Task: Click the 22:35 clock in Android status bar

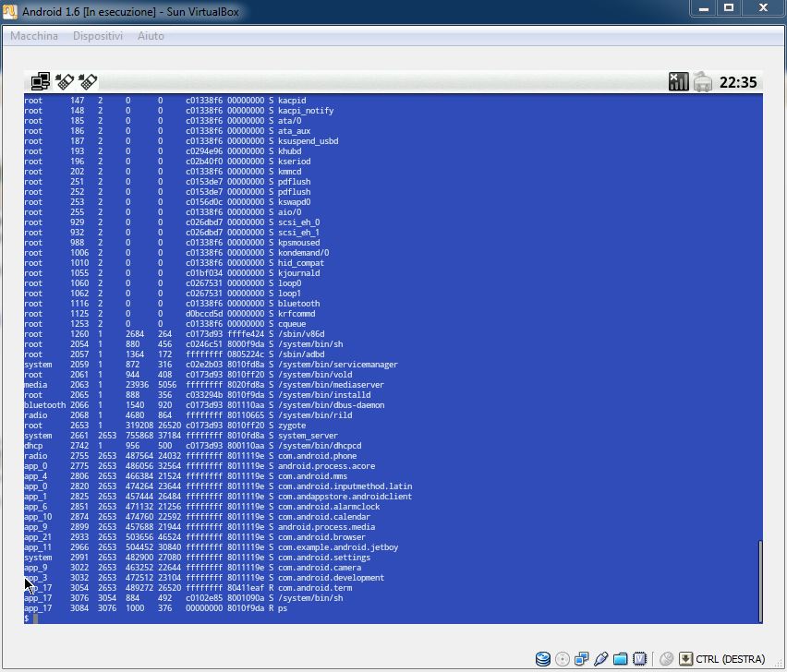Action: pos(738,82)
